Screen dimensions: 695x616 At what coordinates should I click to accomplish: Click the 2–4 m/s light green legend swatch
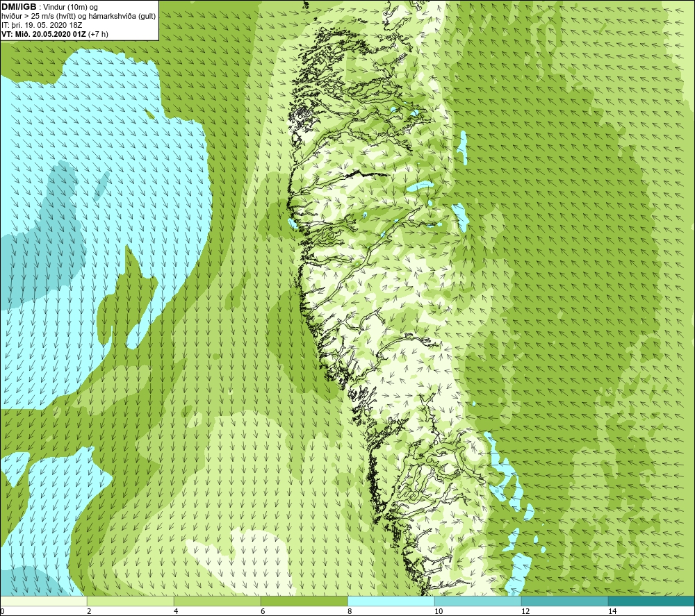131,601
